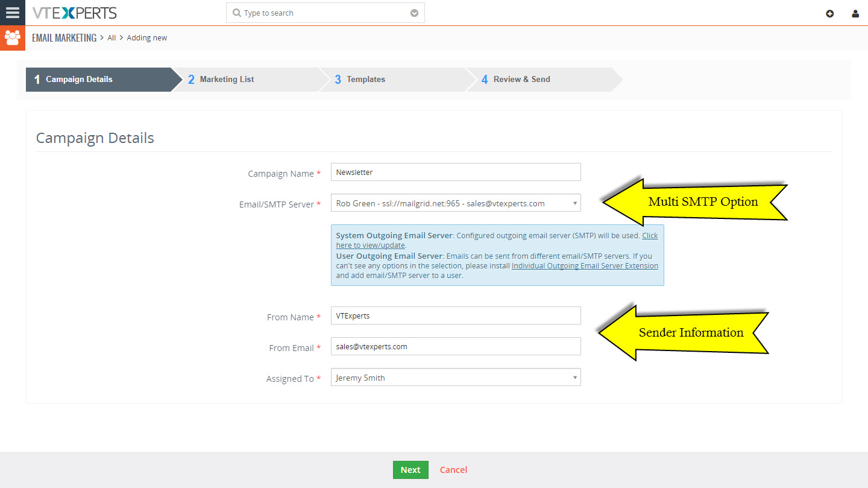Expand the search options dropdown arrow

414,13
